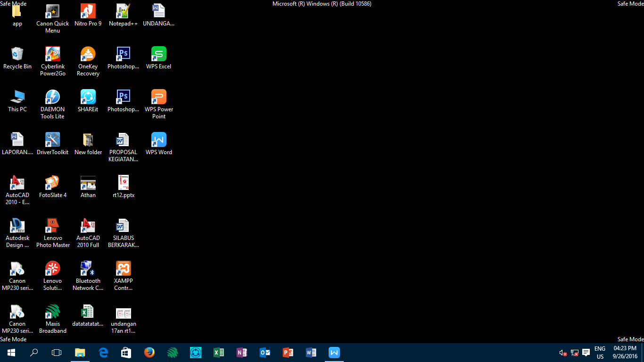Screen dimensions: 644x362
Task: Select the PROPOSAL KEGIATAN document
Action: pyautogui.click(x=124, y=148)
